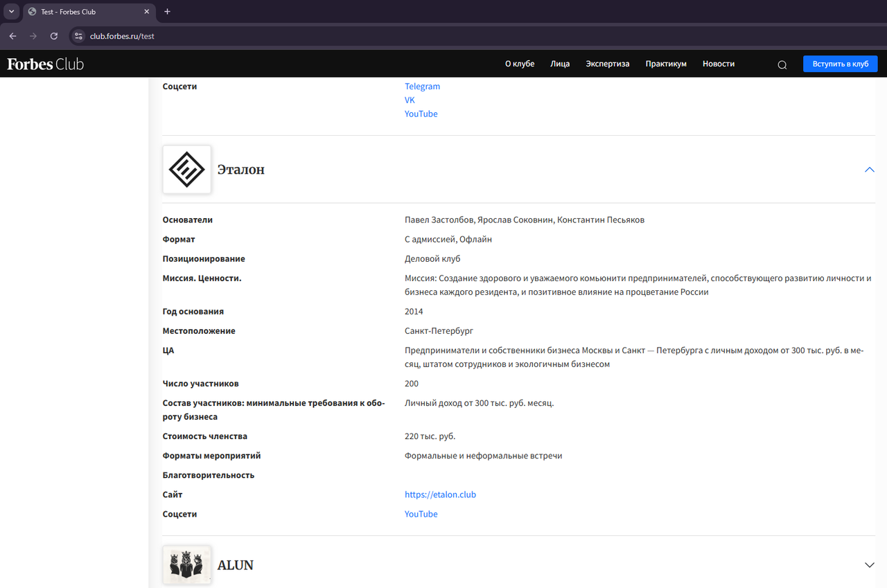Open the Экспертиза menu item
The width and height of the screenshot is (887, 588).
pyautogui.click(x=608, y=64)
